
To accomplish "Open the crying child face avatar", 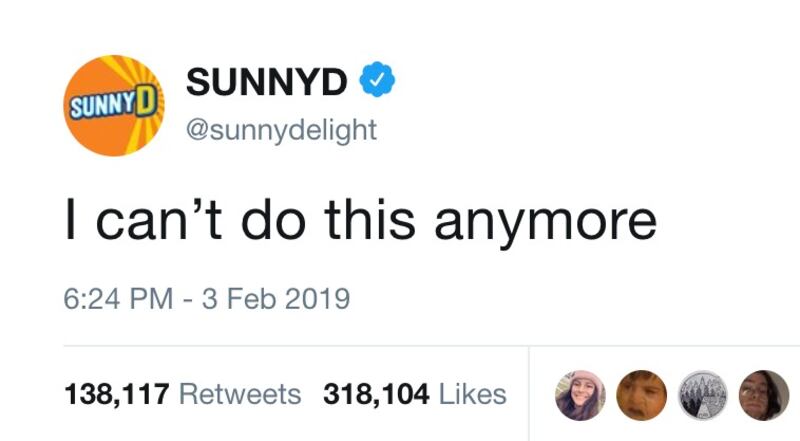I will [636, 393].
